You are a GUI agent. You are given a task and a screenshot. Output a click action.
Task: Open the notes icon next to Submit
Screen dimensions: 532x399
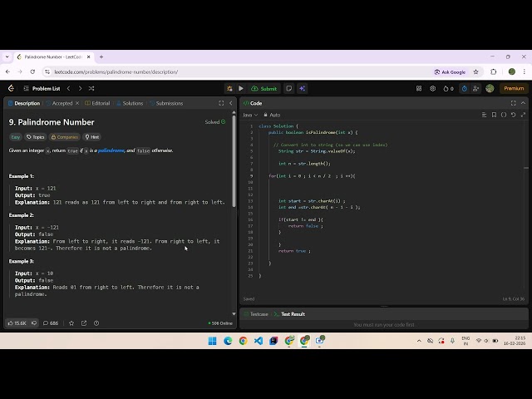[x=288, y=89]
